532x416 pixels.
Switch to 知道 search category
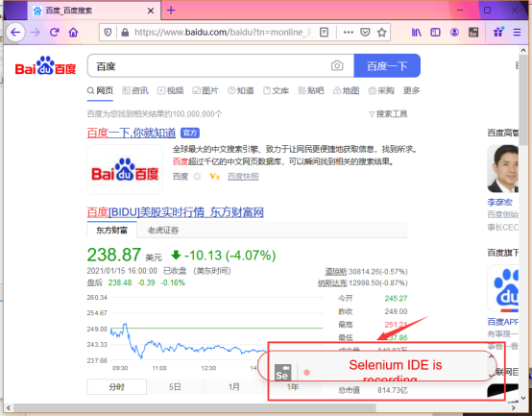241,90
